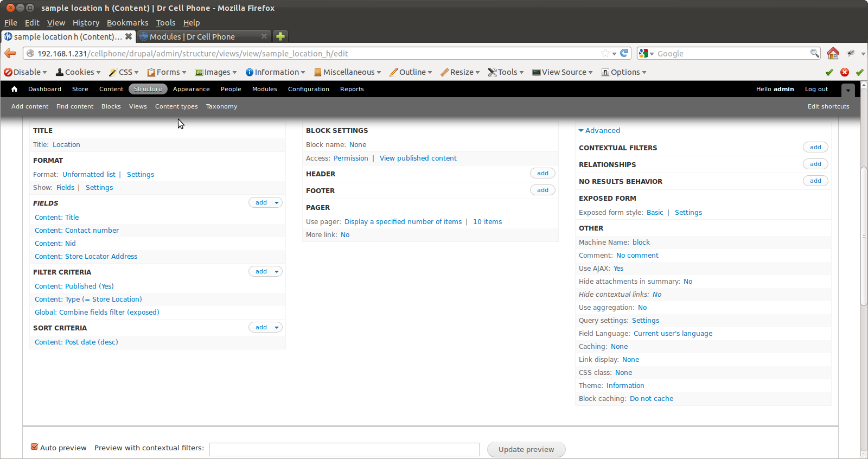Reload the page with the refresh icon

point(624,53)
